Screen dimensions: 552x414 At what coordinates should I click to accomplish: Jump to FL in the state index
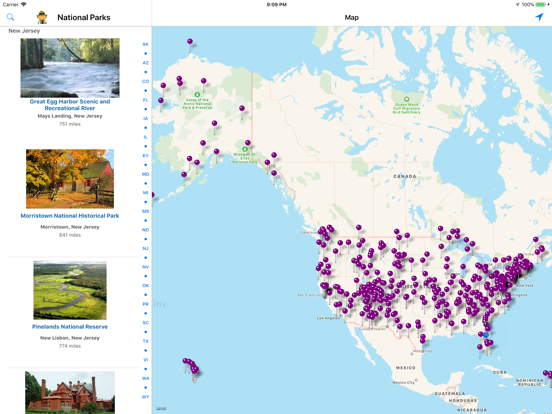[145, 100]
